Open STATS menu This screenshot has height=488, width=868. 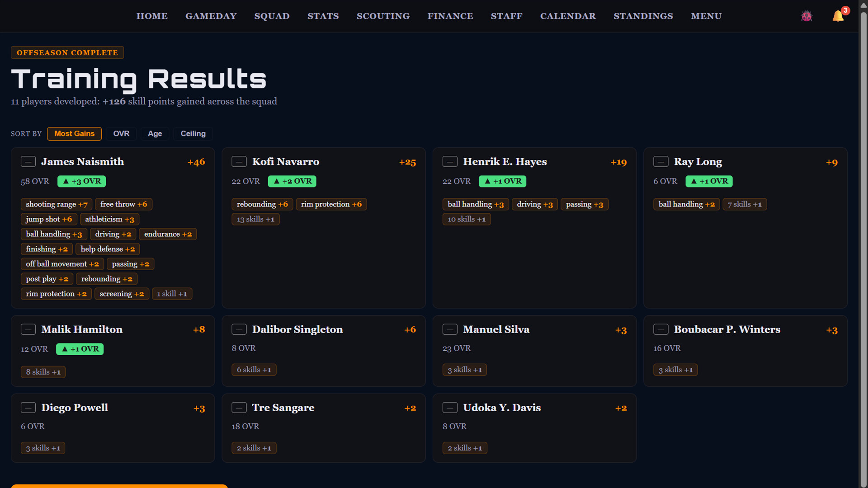point(323,16)
